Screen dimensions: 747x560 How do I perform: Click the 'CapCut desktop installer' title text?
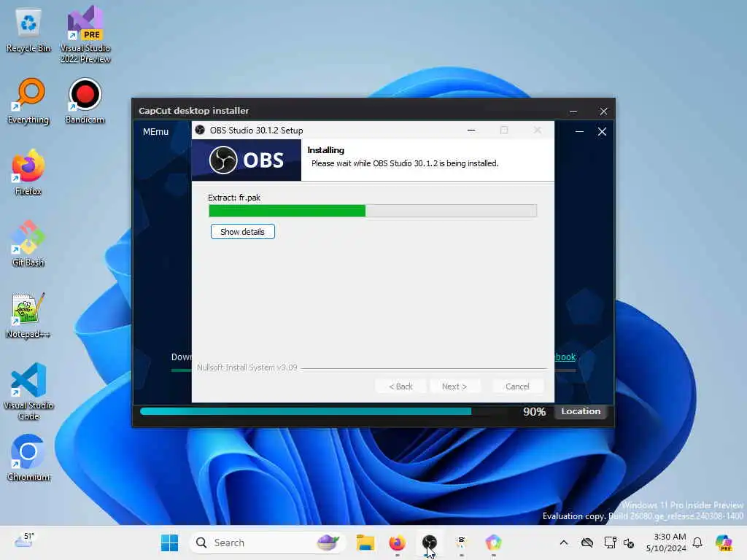[x=193, y=111]
